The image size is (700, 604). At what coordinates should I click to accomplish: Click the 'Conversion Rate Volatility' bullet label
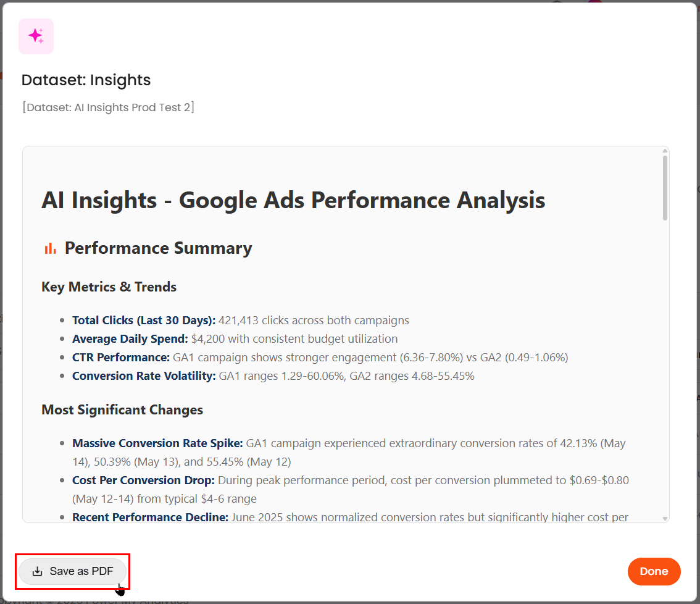click(x=144, y=375)
